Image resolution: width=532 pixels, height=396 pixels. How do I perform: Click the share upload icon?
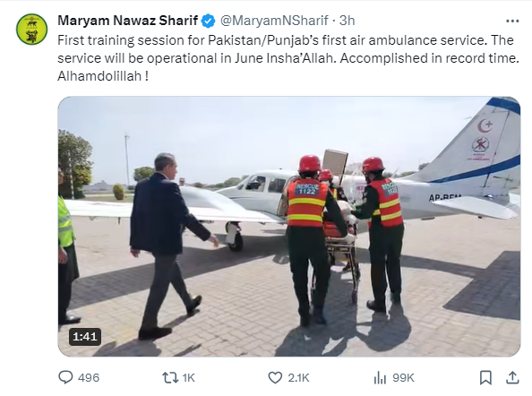click(x=512, y=377)
